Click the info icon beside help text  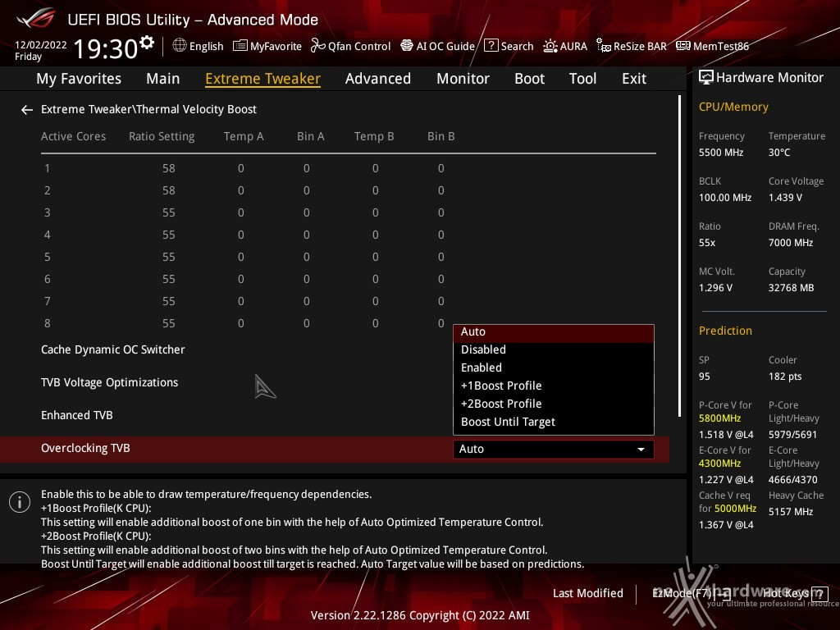click(20, 502)
